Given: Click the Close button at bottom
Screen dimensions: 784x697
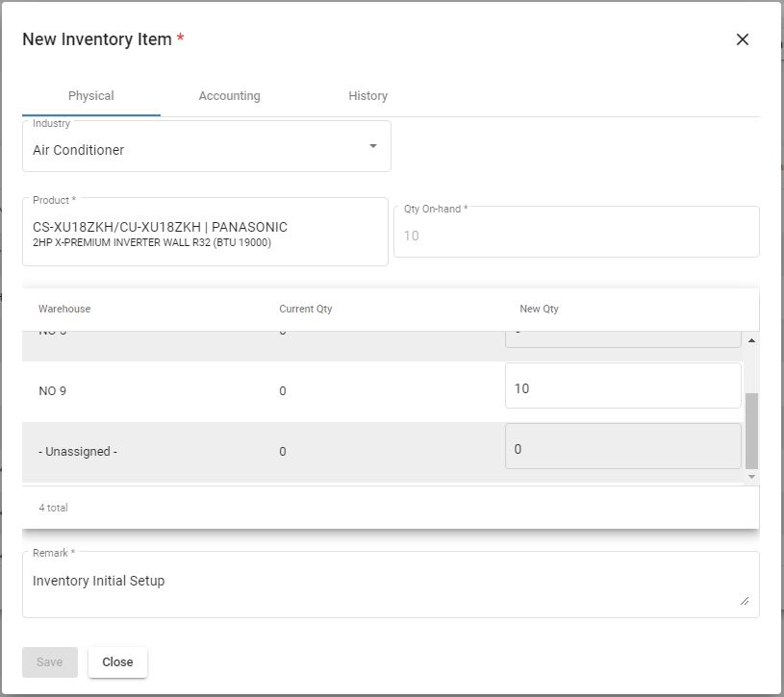Looking at the screenshot, I should (117, 661).
